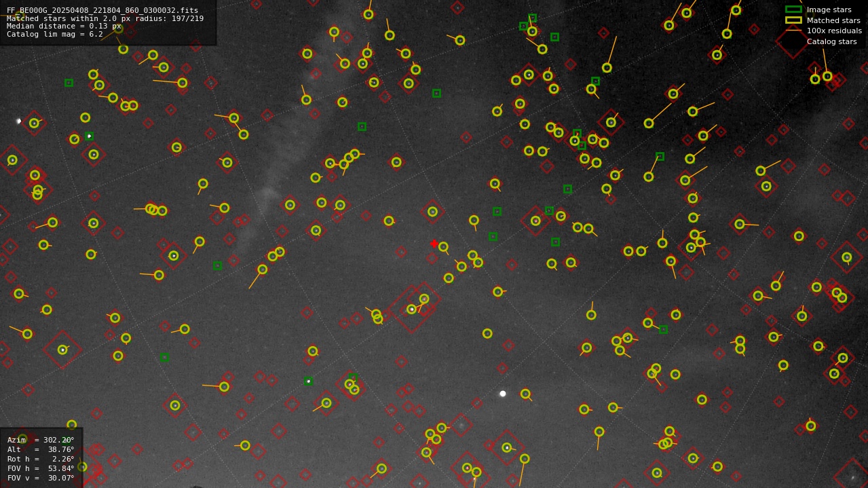
Task: Click the orange 100x residuals legend line
Action: [x=793, y=31]
